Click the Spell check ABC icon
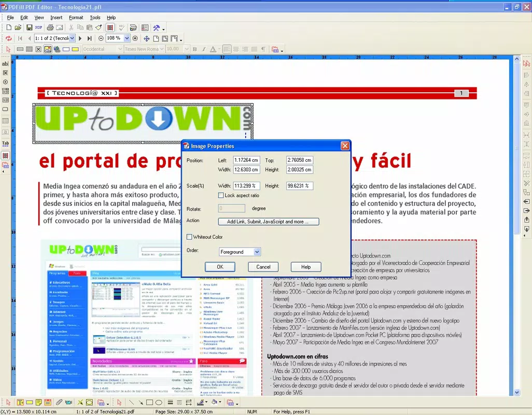The image size is (532, 415). click(121, 28)
